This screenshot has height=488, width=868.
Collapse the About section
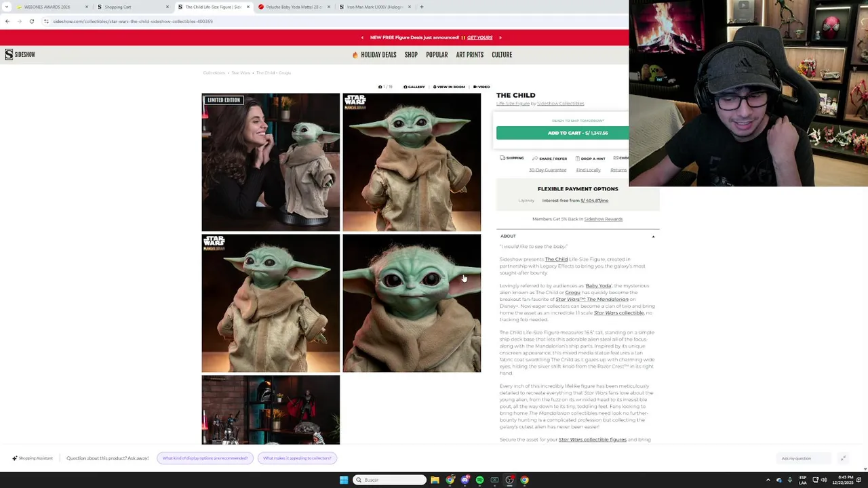coord(578,236)
